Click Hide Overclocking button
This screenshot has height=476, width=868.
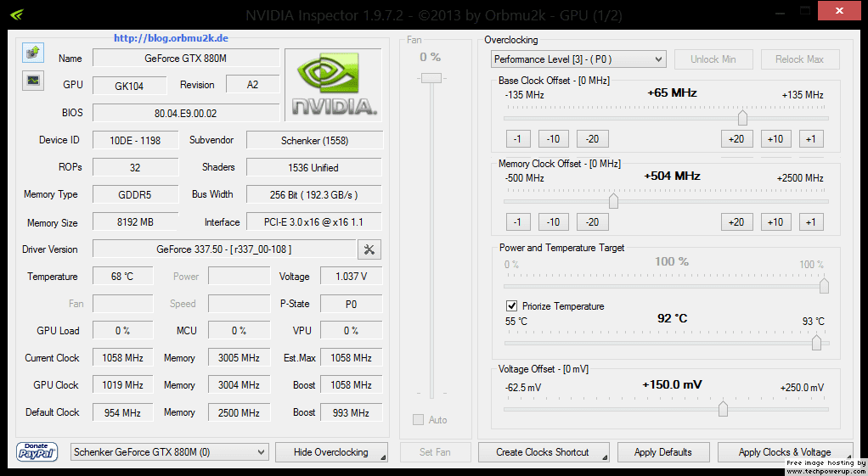(331, 452)
